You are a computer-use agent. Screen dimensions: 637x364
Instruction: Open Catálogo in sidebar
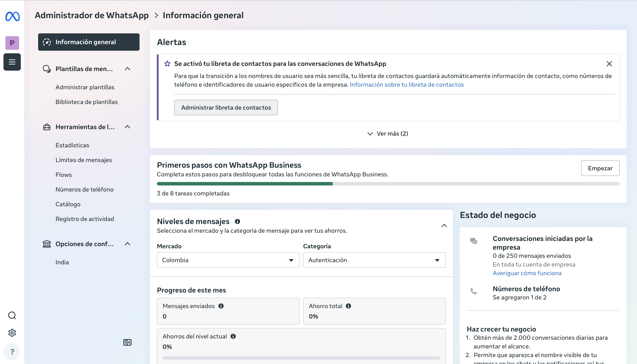(x=68, y=204)
